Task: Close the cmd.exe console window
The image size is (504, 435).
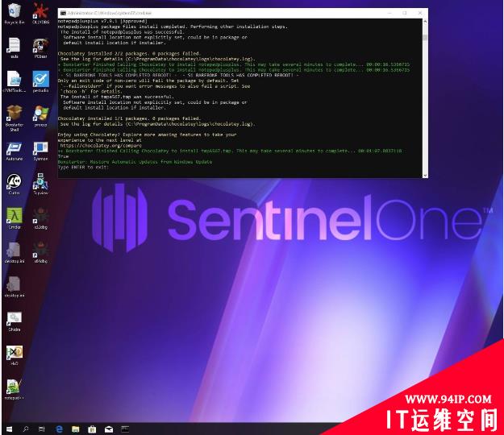Action: pyautogui.click(x=420, y=13)
